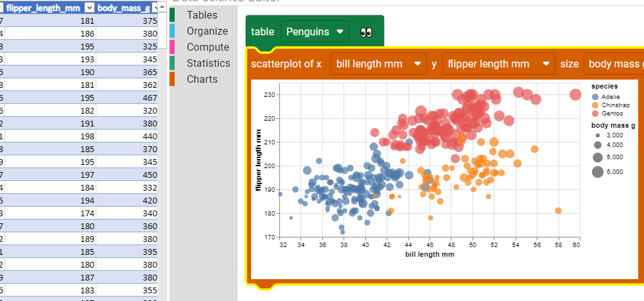644x301 pixels.
Task: Click the Chinstrap species legend circle
Action: pyautogui.click(x=595, y=105)
